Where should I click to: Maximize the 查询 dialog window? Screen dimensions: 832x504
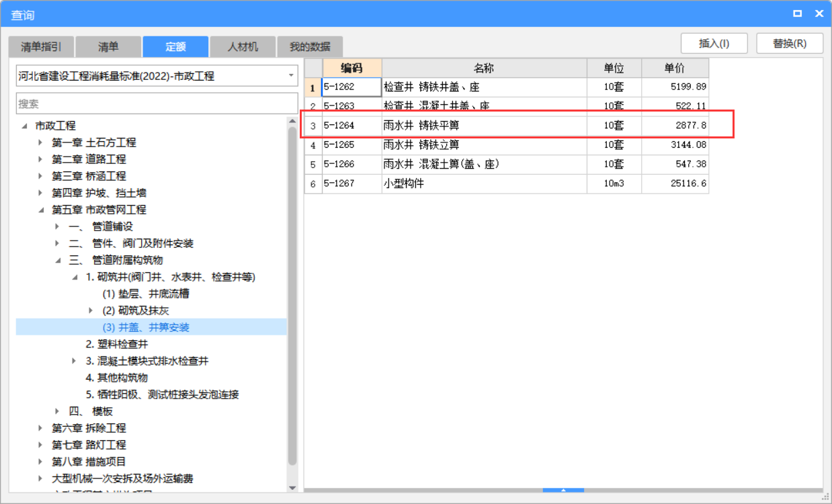pyautogui.click(x=798, y=13)
